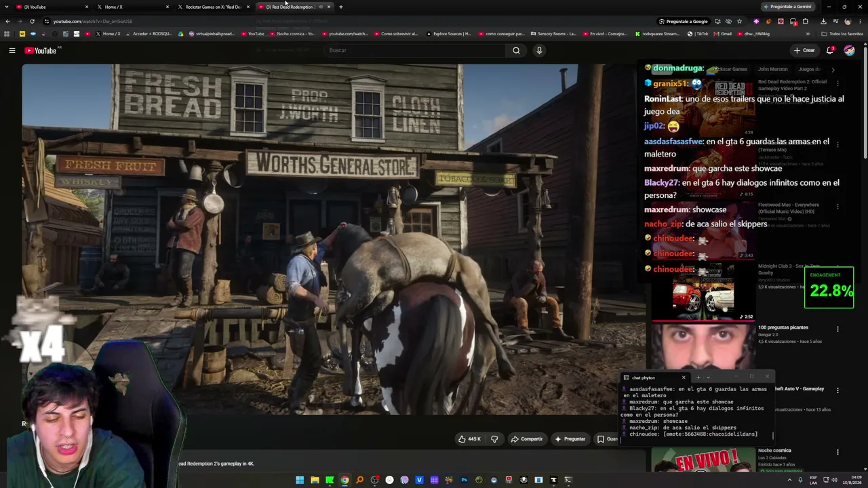The height and width of the screenshot is (488, 868).
Task: Open more options for Fleetwood Mac Everywhere video
Action: click(837, 206)
